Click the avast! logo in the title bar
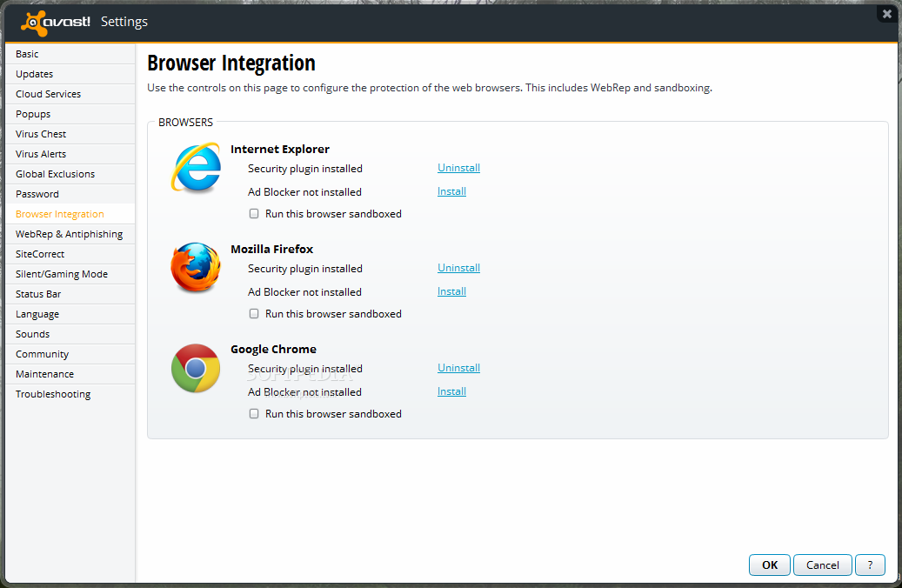Image resolution: width=902 pixels, height=588 pixels. pos(56,23)
